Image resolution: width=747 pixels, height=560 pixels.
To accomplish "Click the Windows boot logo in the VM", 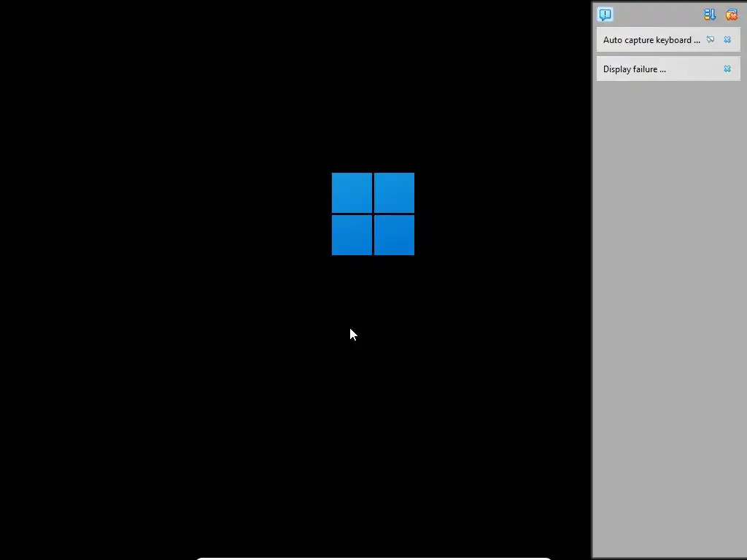I will coord(373,214).
